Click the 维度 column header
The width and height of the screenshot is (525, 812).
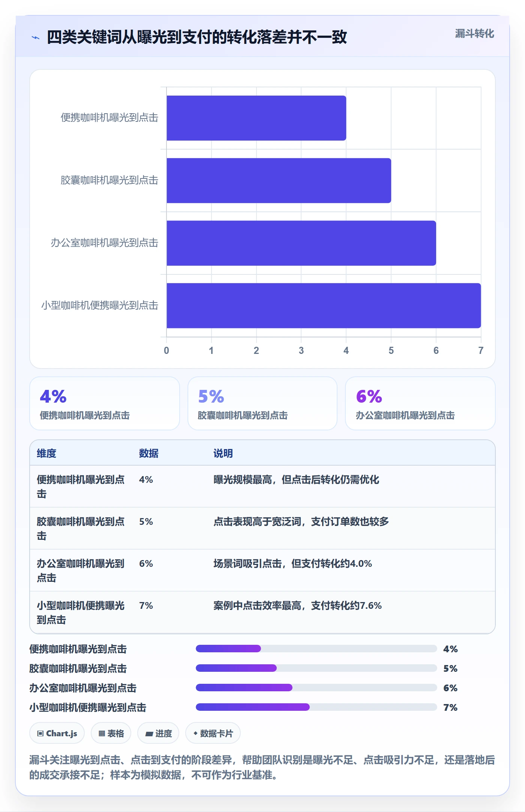point(46,453)
